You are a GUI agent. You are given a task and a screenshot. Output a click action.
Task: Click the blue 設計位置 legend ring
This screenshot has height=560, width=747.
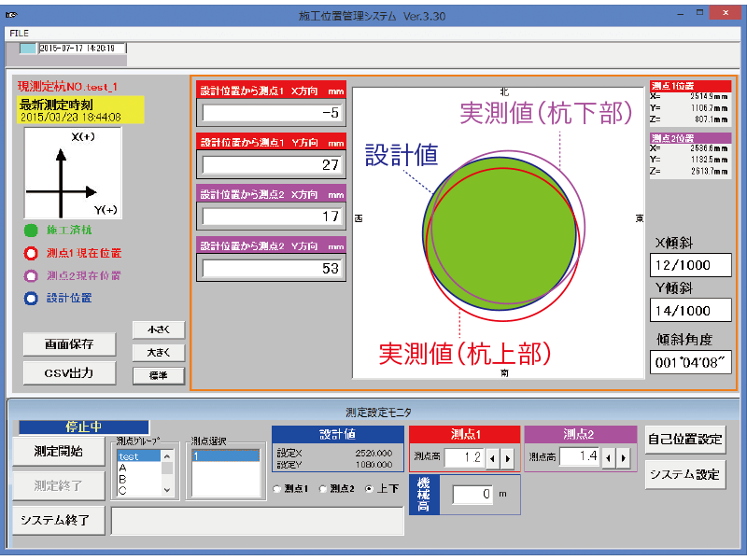click(31, 299)
